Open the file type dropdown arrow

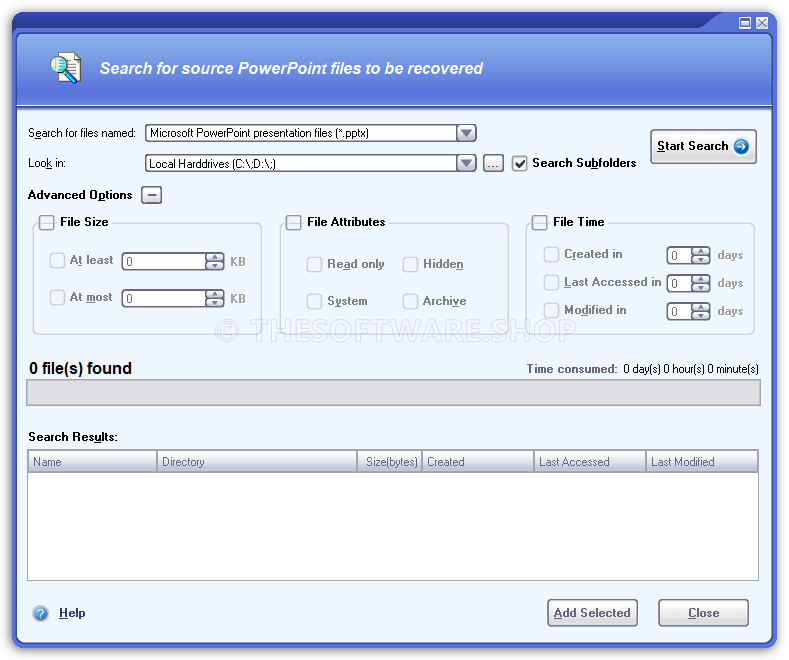click(466, 133)
